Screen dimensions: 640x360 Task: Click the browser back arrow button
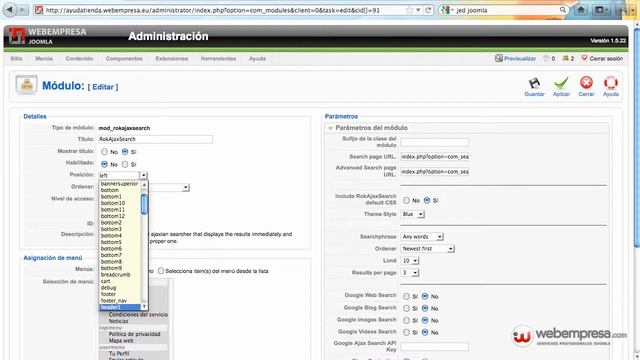click(x=9, y=10)
